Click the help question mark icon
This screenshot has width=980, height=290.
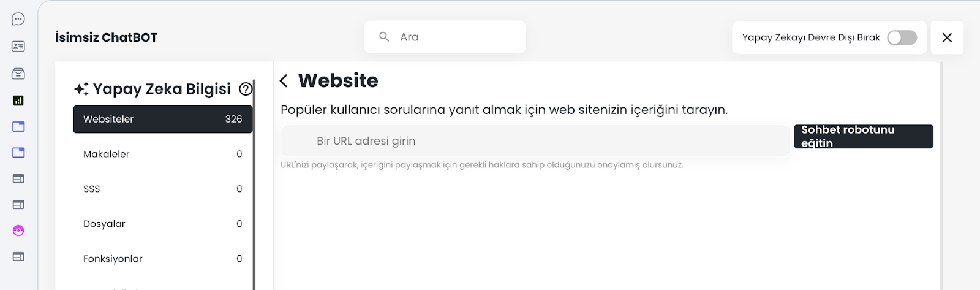coord(246,90)
